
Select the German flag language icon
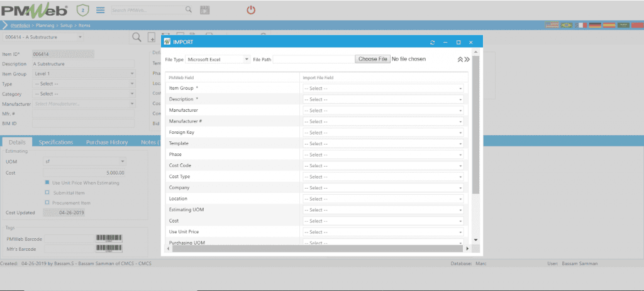click(x=594, y=25)
